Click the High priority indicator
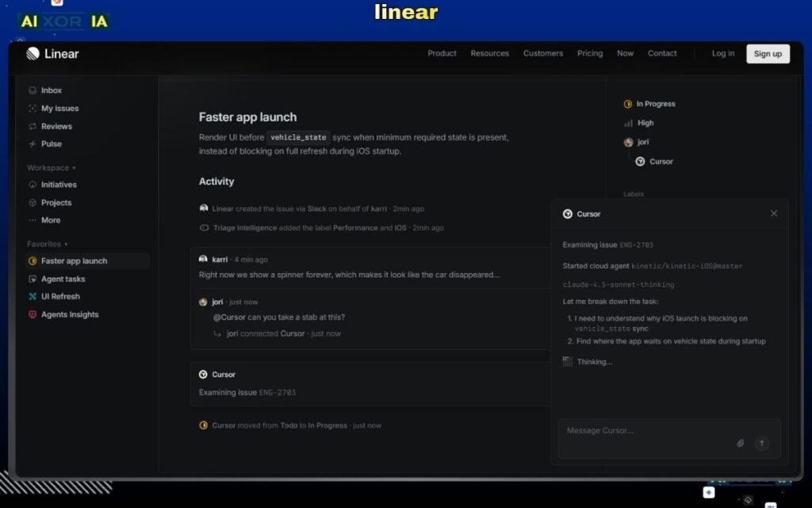812x508 pixels. click(628, 123)
